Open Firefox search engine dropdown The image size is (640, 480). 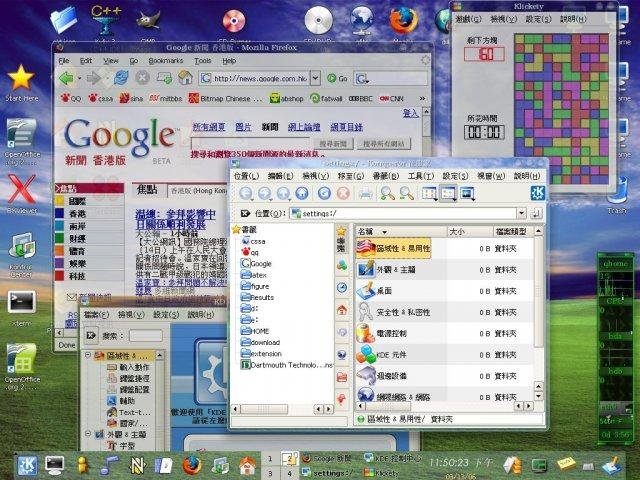362,78
